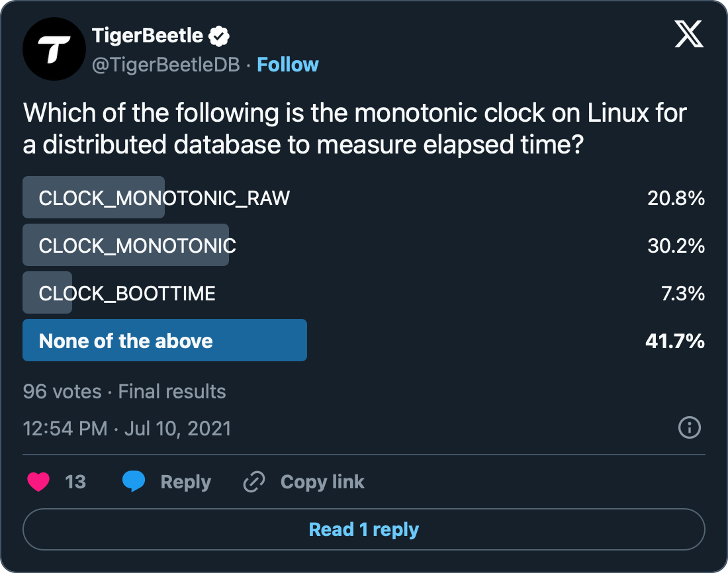Click the copy link chain icon

(253, 482)
